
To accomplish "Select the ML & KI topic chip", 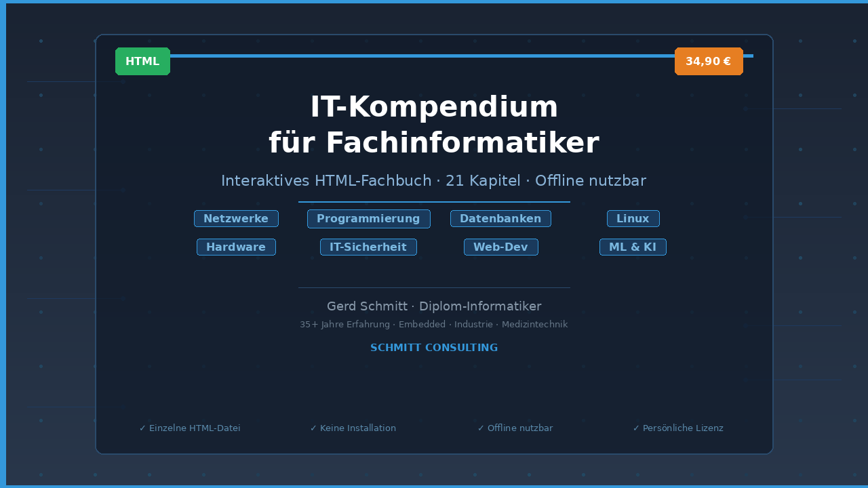I will pos(633,247).
